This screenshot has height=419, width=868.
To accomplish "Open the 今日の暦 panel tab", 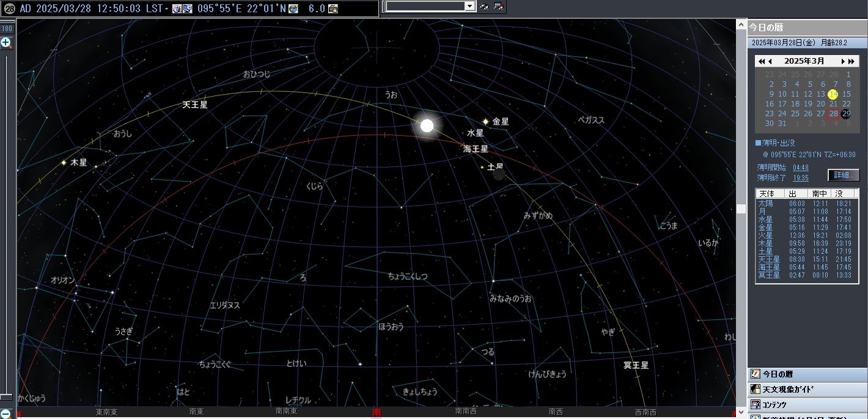I will coord(807,374).
